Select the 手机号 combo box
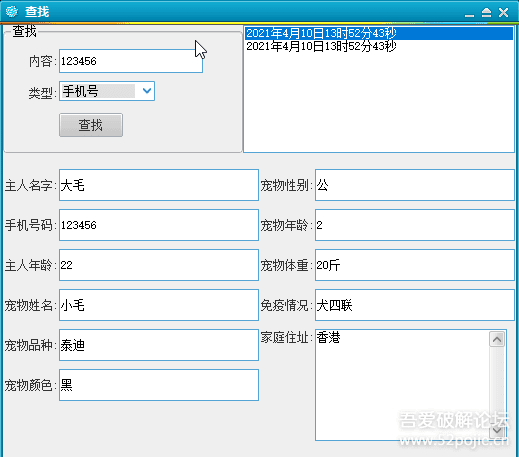This screenshot has width=519, height=457. tap(107, 91)
